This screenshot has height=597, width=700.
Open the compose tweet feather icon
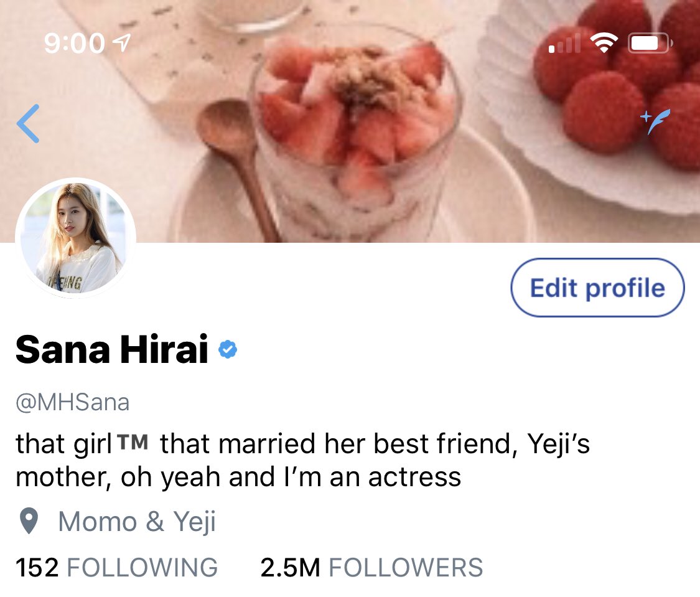pyautogui.click(x=655, y=121)
